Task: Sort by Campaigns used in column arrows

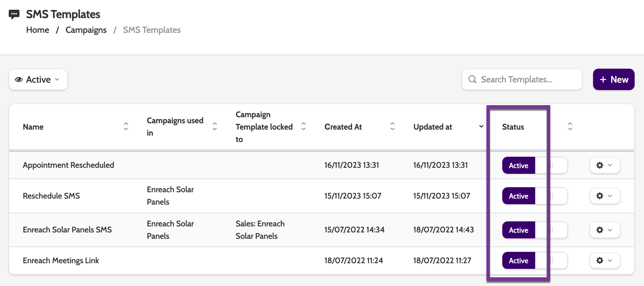Action: [x=215, y=127]
